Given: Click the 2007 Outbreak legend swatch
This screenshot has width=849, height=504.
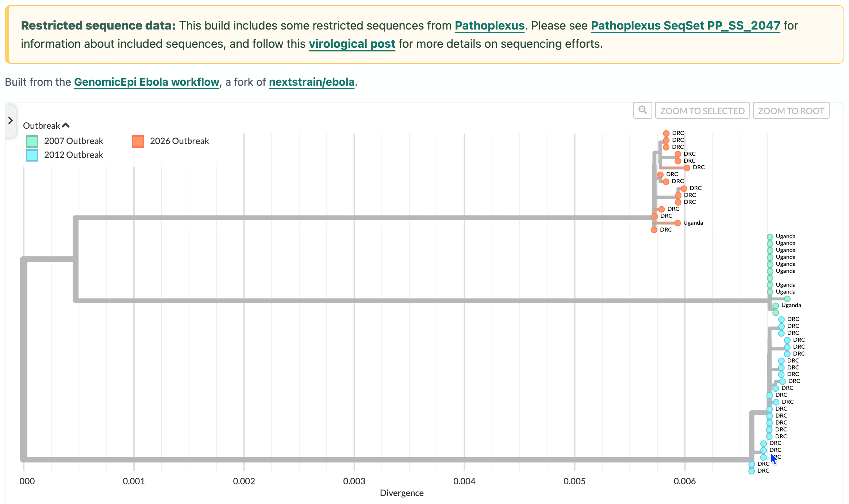Looking at the screenshot, I should pos(32,141).
